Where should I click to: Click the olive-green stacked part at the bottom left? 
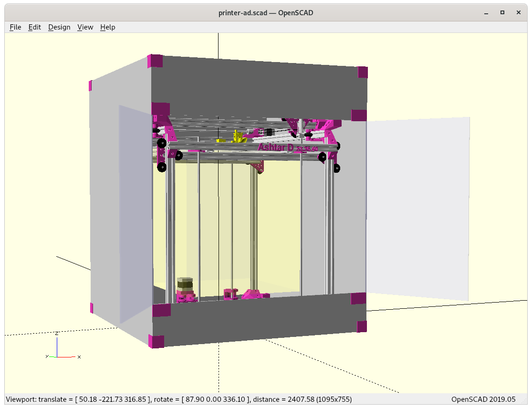pos(185,283)
